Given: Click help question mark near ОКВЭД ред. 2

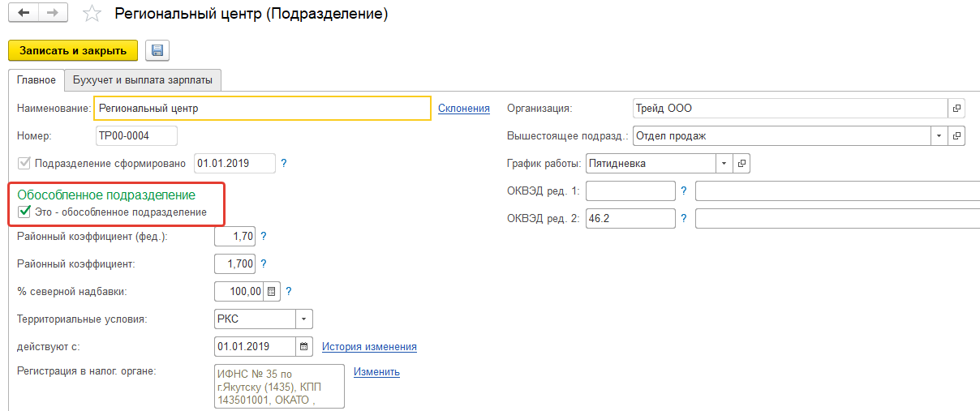Looking at the screenshot, I should coord(684,218).
